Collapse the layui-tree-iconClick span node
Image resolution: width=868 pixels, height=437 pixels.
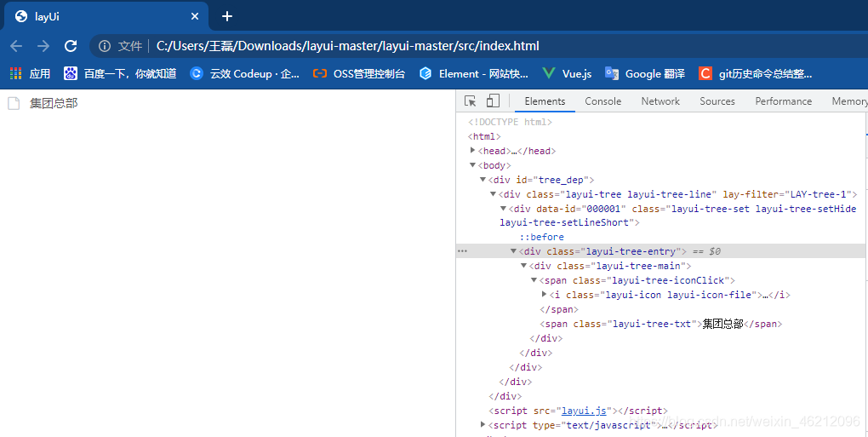pos(534,280)
